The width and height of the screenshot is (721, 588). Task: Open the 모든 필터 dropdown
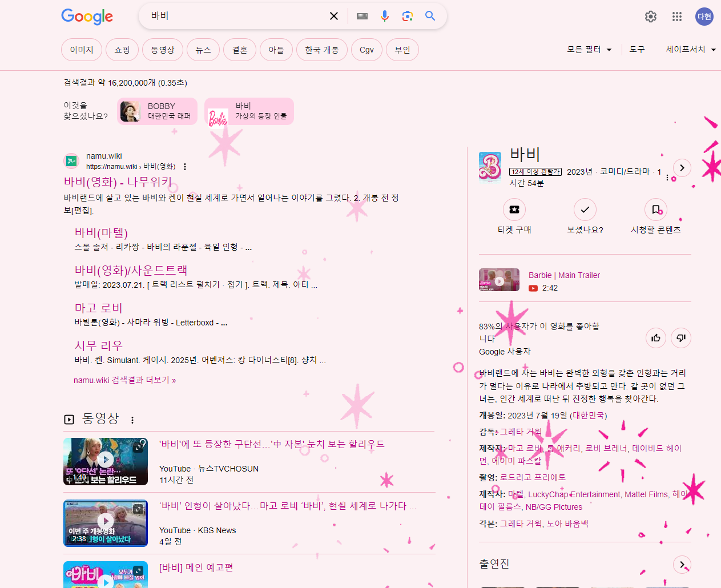(x=589, y=50)
